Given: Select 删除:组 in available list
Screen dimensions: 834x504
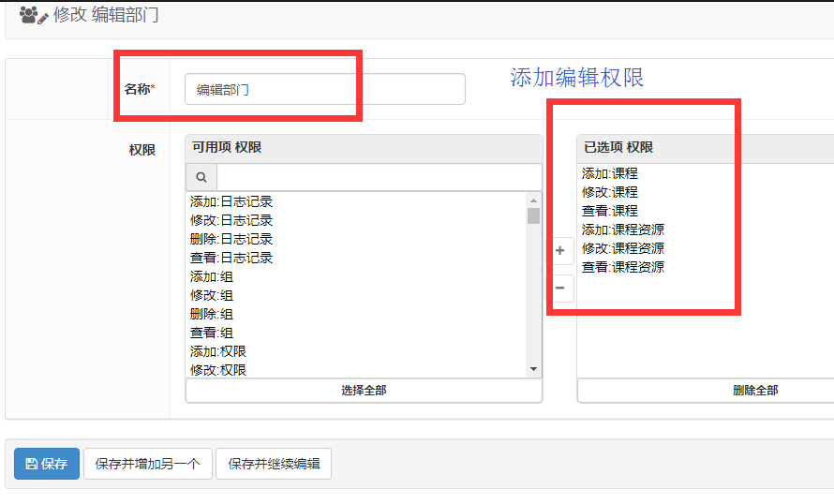Looking at the screenshot, I should coord(212,314).
